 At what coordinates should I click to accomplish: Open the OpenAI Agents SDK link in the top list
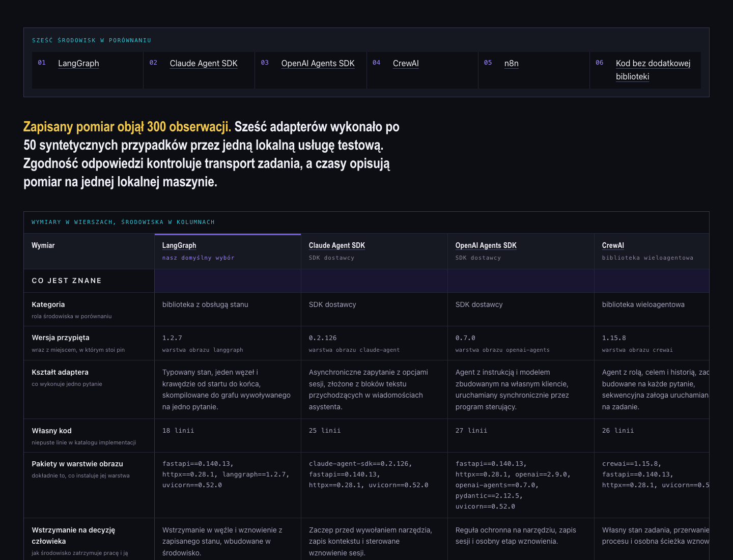click(x=318, y=63)
